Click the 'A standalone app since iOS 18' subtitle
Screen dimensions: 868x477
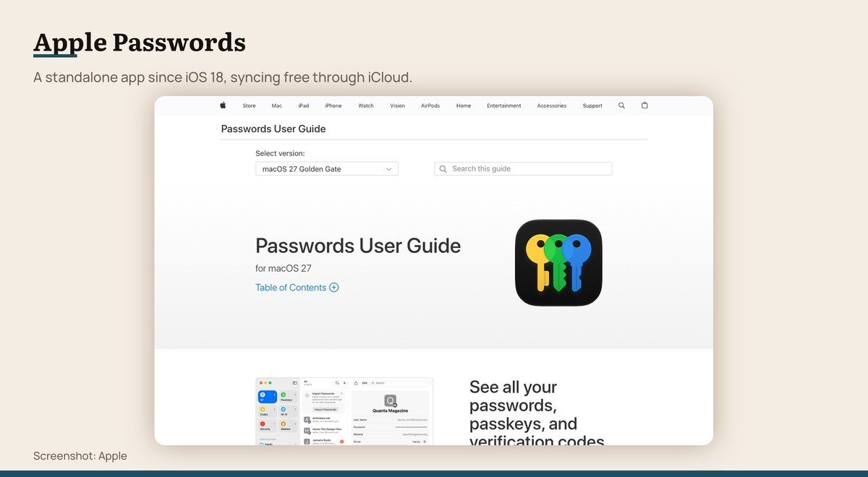tap(223, 77)
